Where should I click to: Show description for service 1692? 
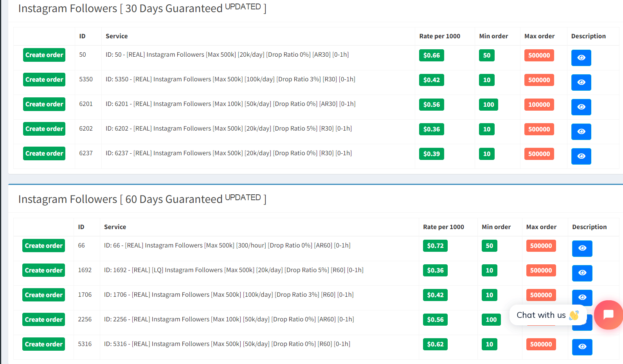582,273
